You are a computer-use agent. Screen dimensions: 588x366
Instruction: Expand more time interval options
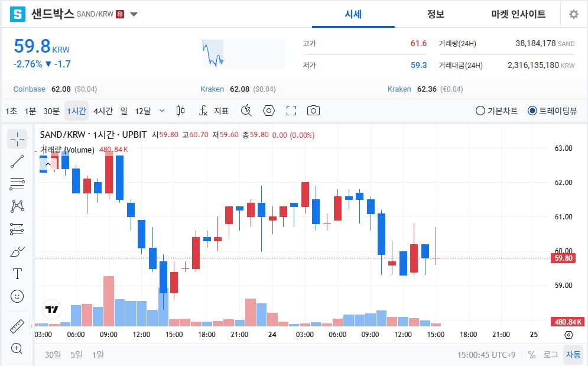pos(161,111)
